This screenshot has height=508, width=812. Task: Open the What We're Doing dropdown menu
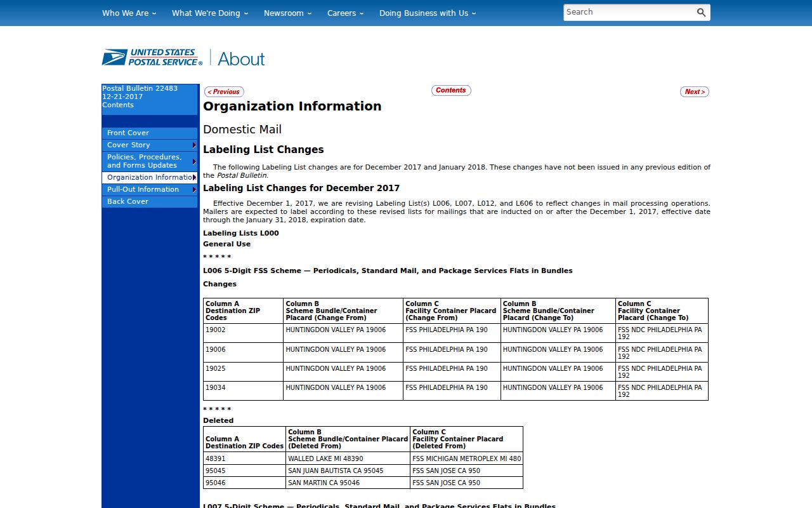click(210, 13)
